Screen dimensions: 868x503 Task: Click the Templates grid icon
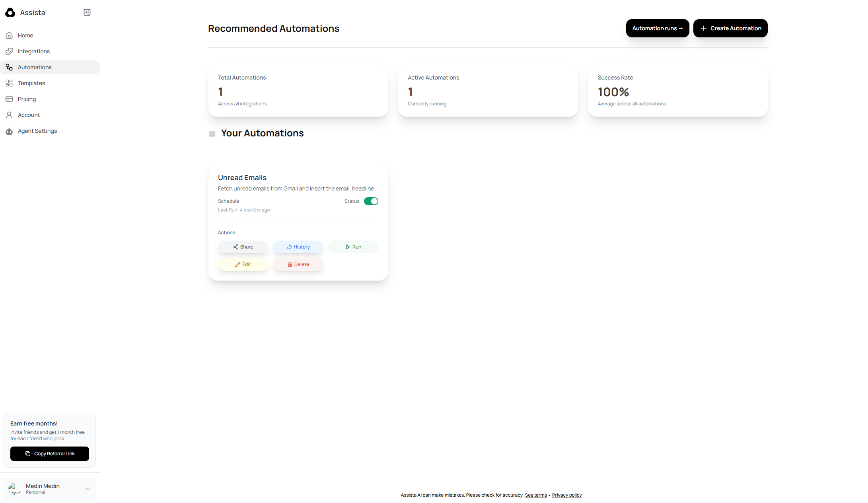9,83
